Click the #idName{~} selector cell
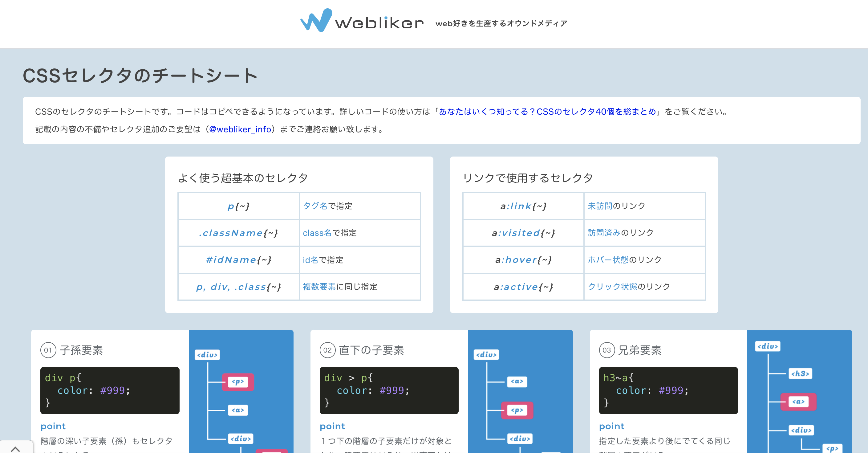The image size is (868, 453). pos(238,260)
